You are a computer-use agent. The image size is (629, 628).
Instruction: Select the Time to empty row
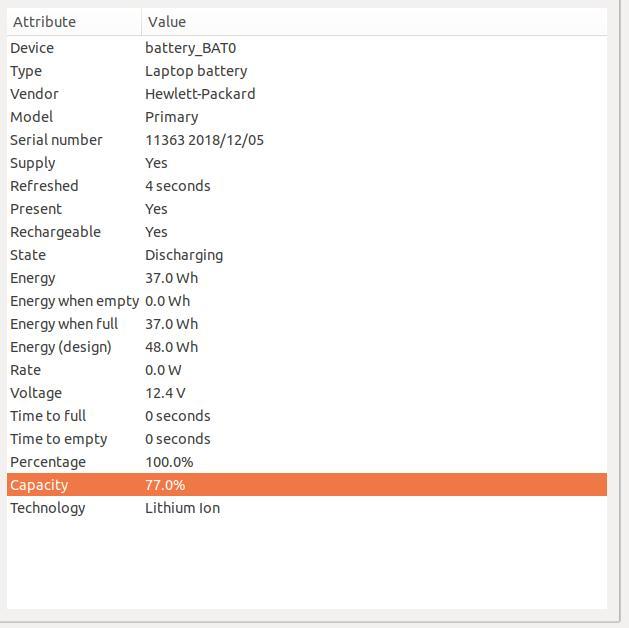tap(307, 439)
